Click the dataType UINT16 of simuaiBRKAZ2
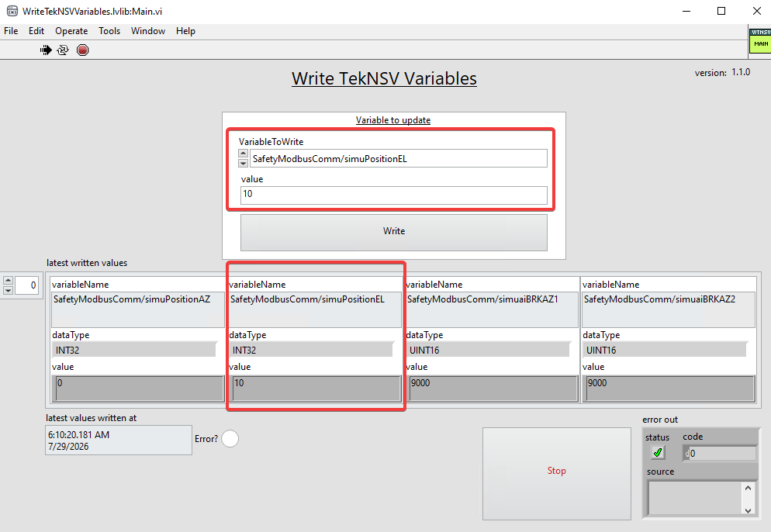771x532 pixels. [666, 350]
